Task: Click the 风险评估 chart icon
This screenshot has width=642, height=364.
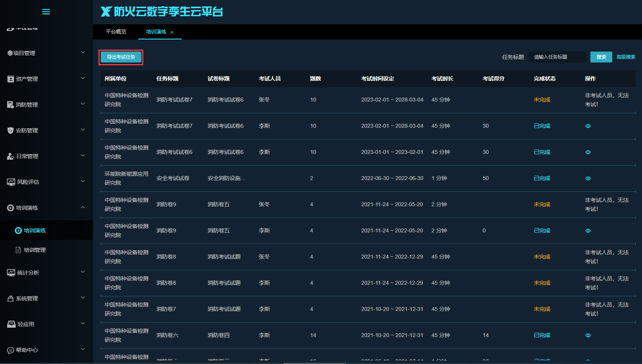Action: pyautogui.click(x=11, y=182)
